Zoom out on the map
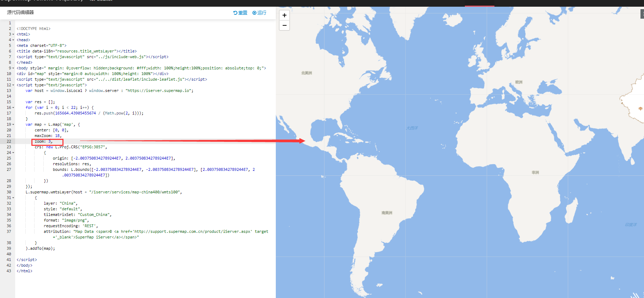This screenshot has height=298, width=644. click(284, 25)
